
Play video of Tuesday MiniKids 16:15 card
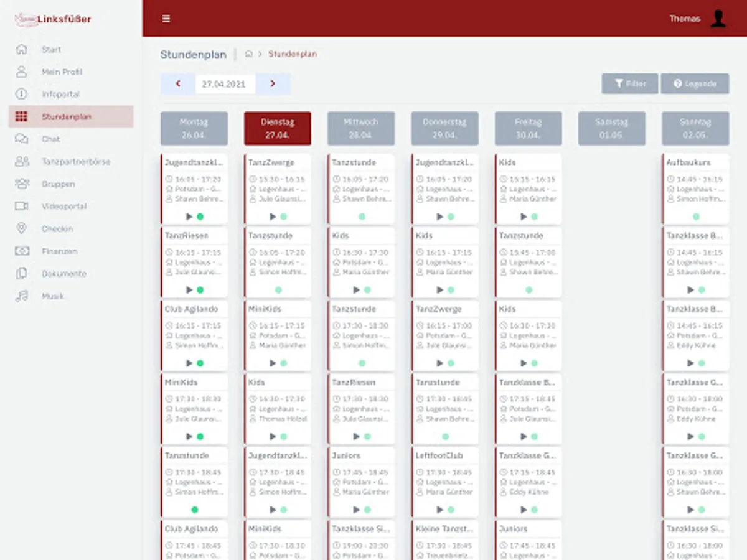[x=273, y=363]
